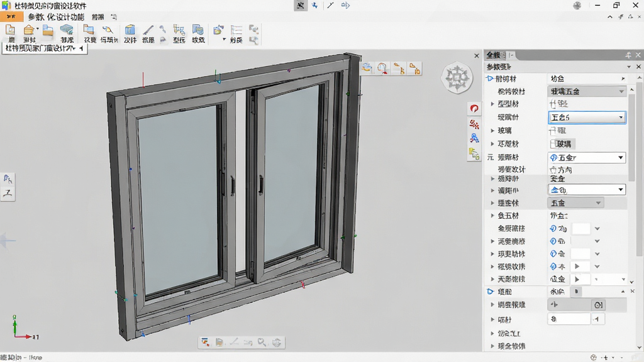Open the grey 五金 dropdown
644x362 pixels.
[575, 203]
